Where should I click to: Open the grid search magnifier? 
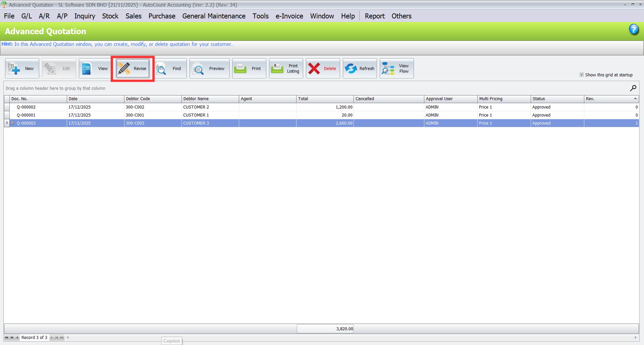[633, 88]
